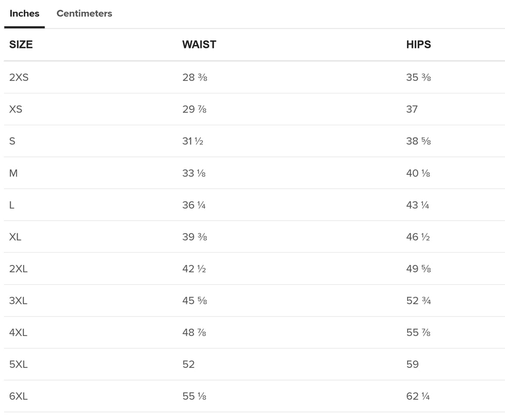Viewport: 505px width, 420px height.
Task: Click the waist value 42 ½
Action: click(x=194, y=269)
